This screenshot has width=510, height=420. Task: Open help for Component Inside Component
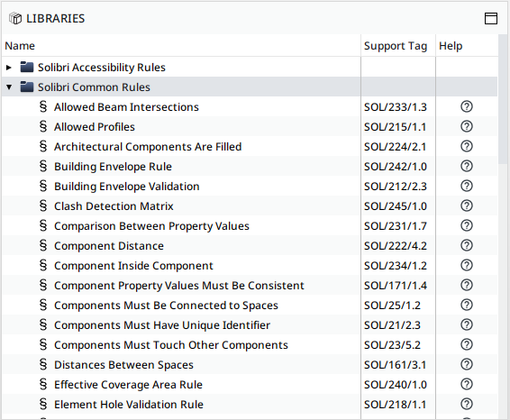[467, 266]
